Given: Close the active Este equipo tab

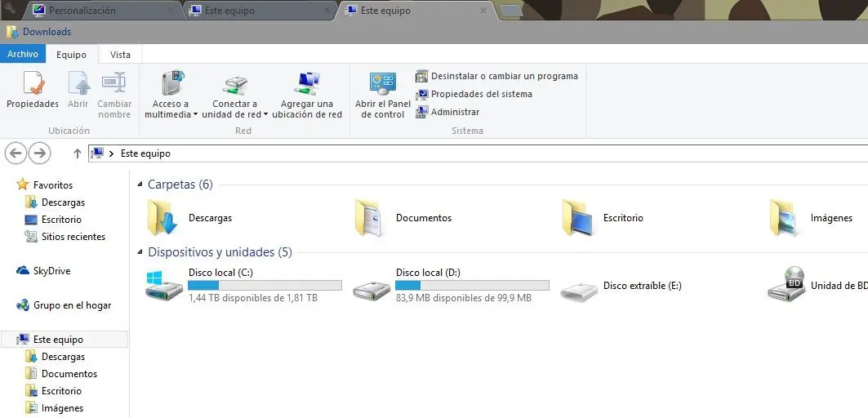Looking at the screenshot, I should tap(483, 11).
